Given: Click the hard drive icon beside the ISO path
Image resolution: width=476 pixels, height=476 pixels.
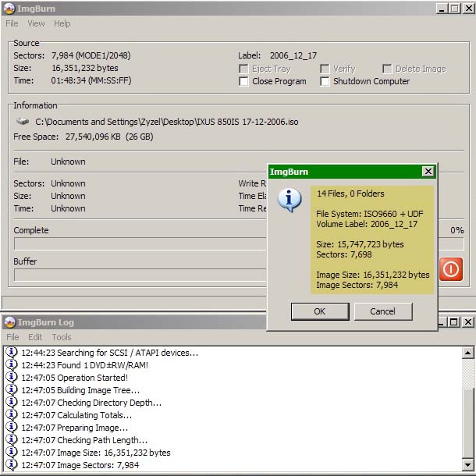Looking at the screenshot, I should (23, 122).
